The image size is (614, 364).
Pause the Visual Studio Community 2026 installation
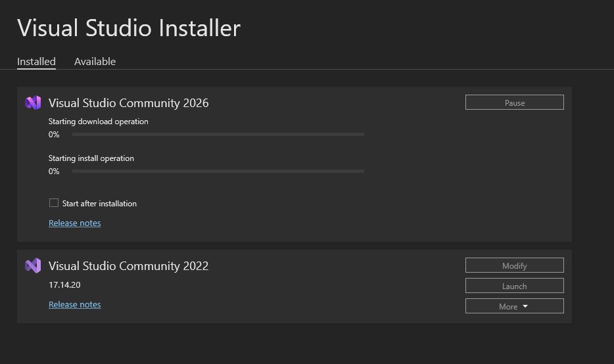[x=514, y=102]
